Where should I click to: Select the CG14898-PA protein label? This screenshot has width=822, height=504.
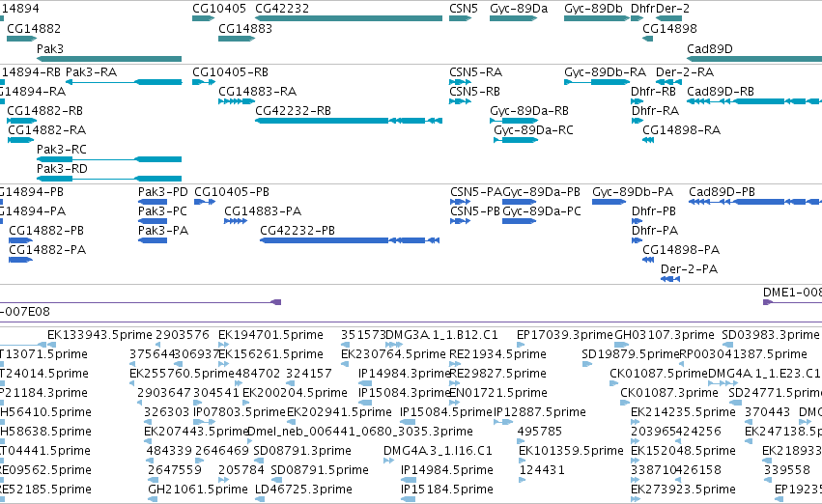coord(681,250)
